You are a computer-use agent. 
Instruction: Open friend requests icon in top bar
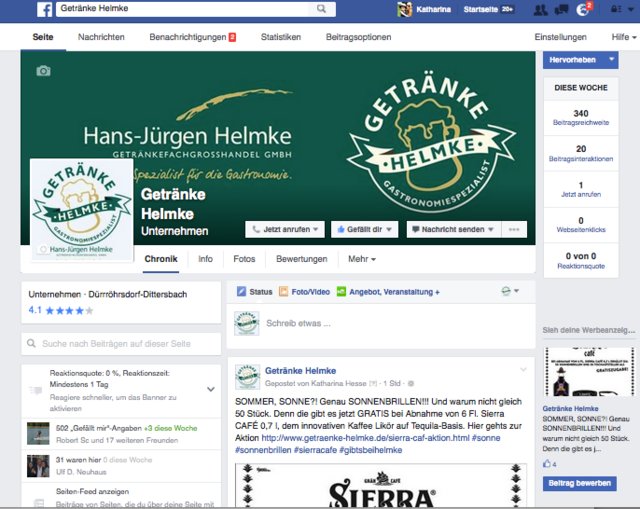[x=540, y=9]
